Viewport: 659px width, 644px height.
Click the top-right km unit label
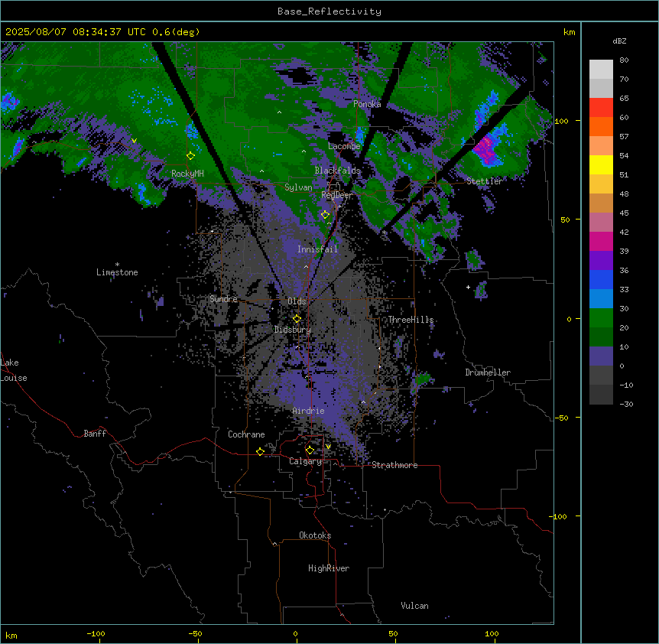pos(569,32)
